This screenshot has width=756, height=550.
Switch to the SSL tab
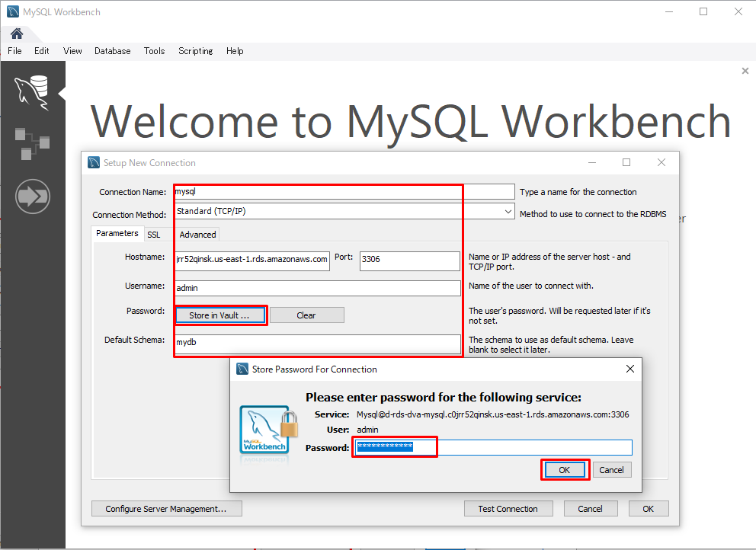point(153,235)
